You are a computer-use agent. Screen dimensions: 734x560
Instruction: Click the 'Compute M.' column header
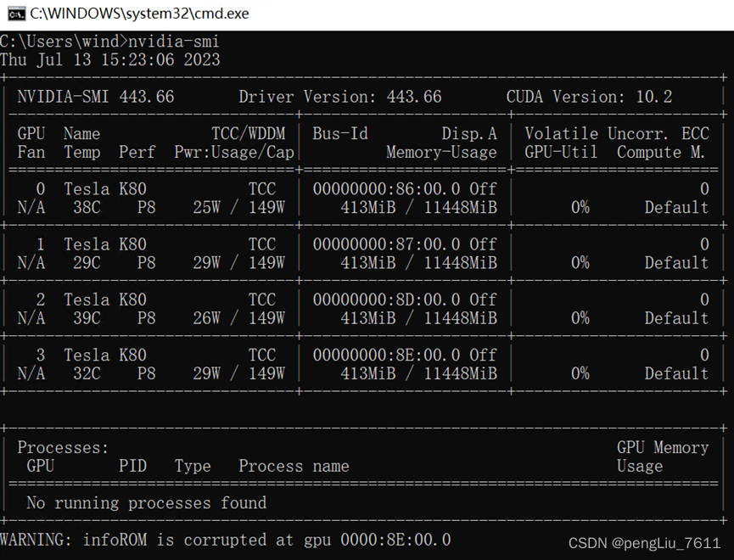coord(661,152)
